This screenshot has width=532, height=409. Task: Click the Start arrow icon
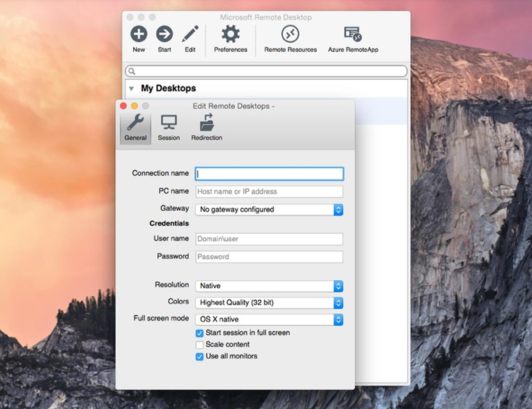pyautogui.click(x=165, y=34)
